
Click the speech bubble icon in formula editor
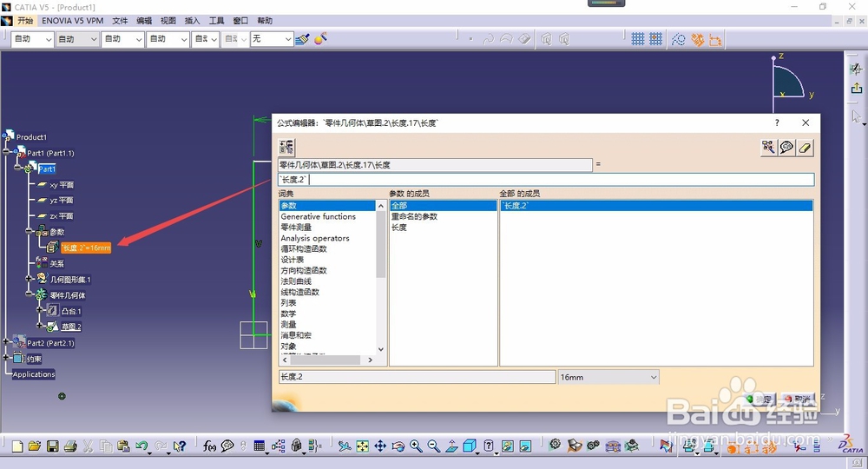786,148
